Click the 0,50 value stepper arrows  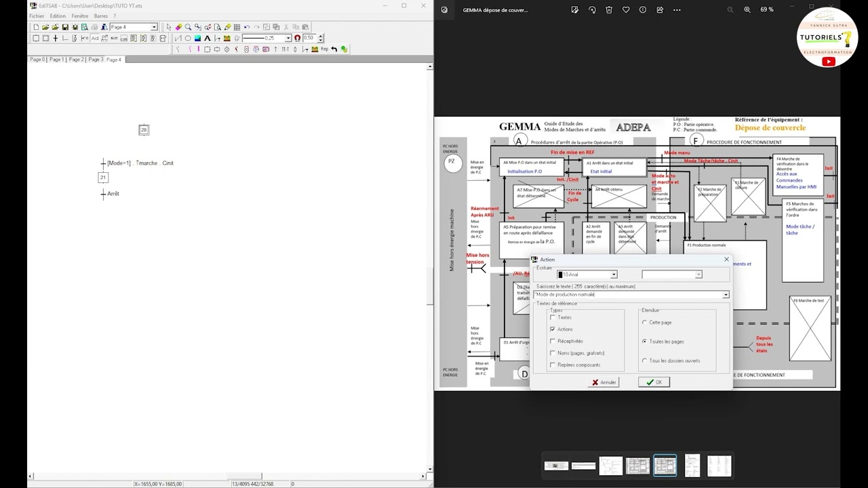(321, 38)
